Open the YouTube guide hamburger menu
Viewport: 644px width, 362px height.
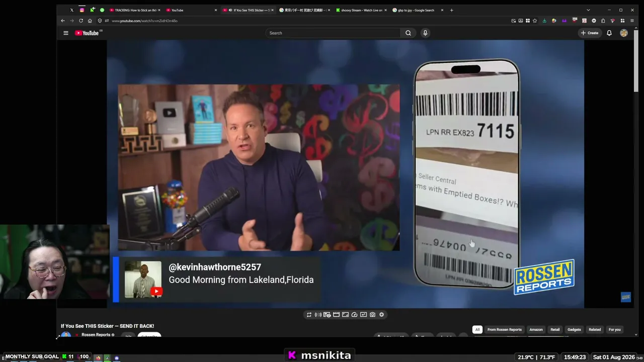click(x=65, y=33)
